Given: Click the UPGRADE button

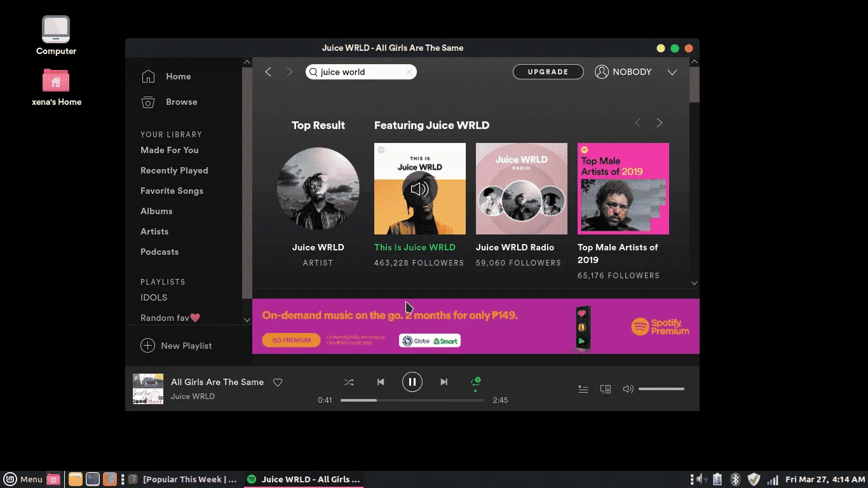Looking at the screenshot, I should [x=548, y=72].
